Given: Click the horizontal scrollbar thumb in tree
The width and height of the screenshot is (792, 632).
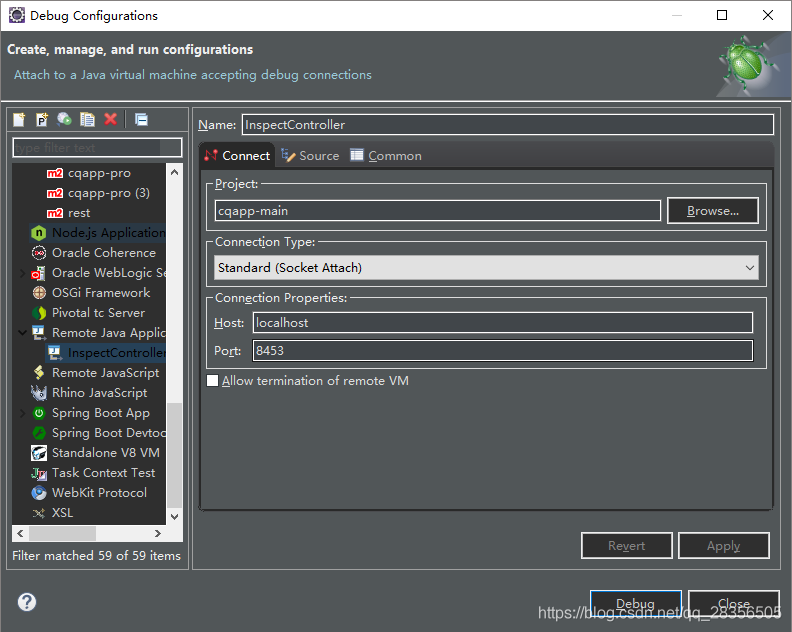Looking at the screenshot, I should click(63, 533).
